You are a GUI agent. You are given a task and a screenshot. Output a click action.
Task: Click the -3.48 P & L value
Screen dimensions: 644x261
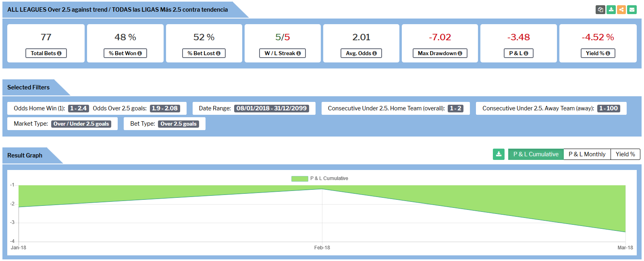pos(519,37)
